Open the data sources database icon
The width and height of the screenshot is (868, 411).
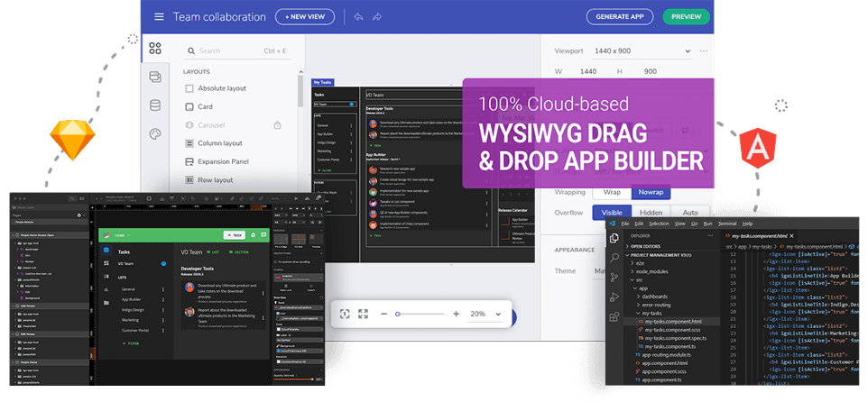point(155,105)
